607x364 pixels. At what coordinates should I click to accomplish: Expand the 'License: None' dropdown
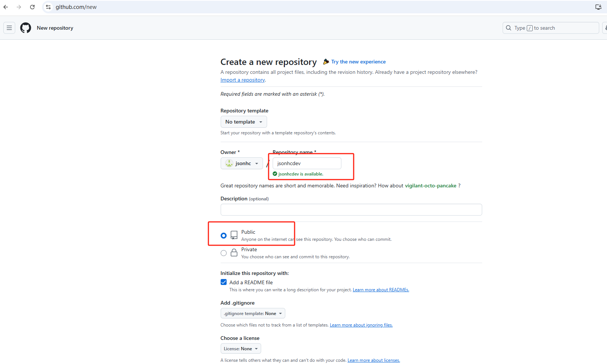point(241,349)
